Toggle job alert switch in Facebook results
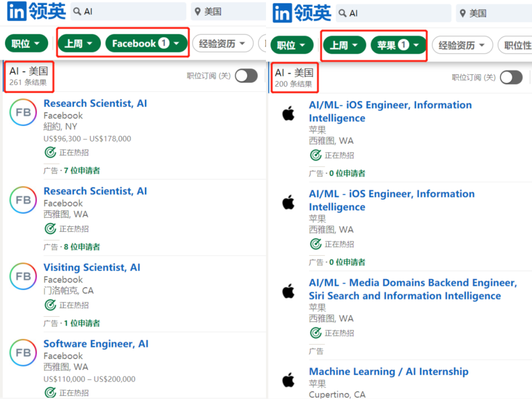Image resolution: width=532 pixels, height=399 pixels. [246, 76]
